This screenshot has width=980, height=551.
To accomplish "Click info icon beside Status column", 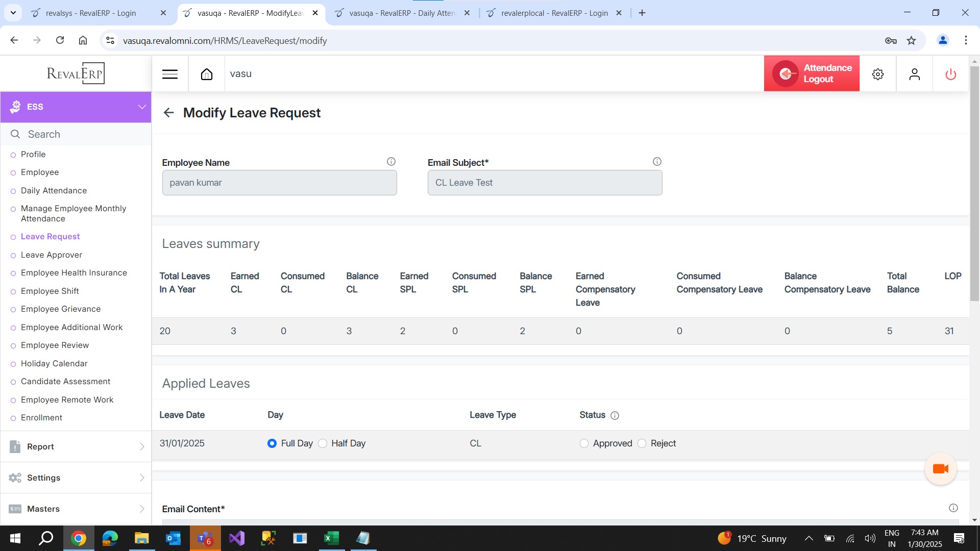I will (x=615, y=416).
